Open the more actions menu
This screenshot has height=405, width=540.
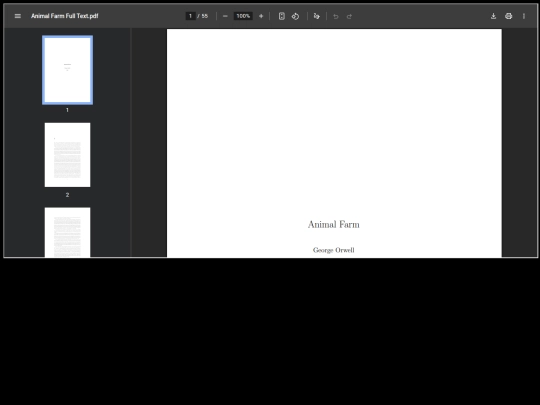524,16
